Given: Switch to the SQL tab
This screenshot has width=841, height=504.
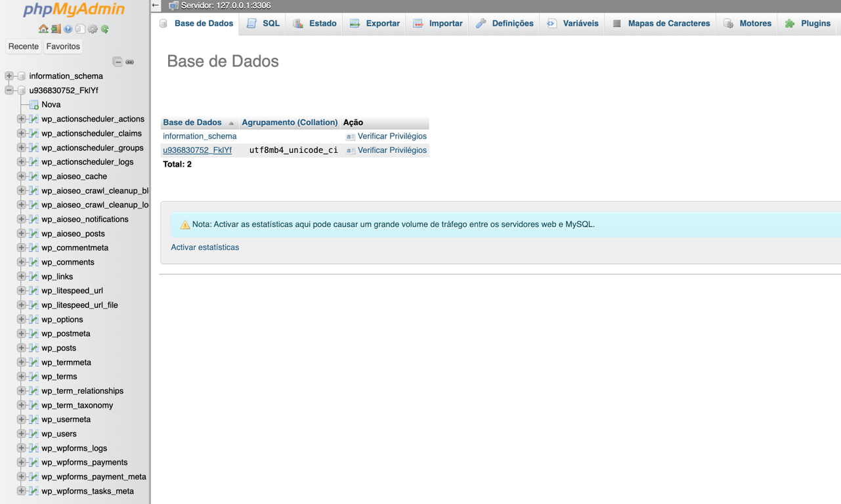Looking at the screenshot, I should (x=263, y=24).
